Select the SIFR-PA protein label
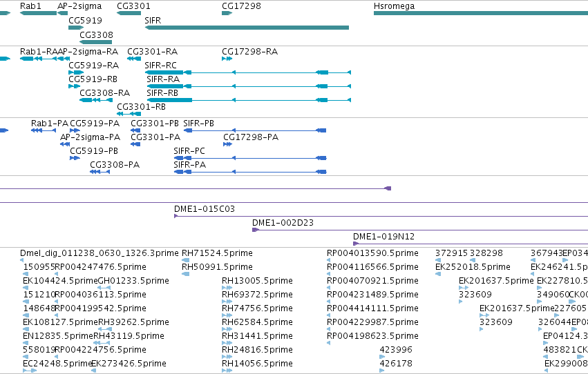 (x=190, y=165)
